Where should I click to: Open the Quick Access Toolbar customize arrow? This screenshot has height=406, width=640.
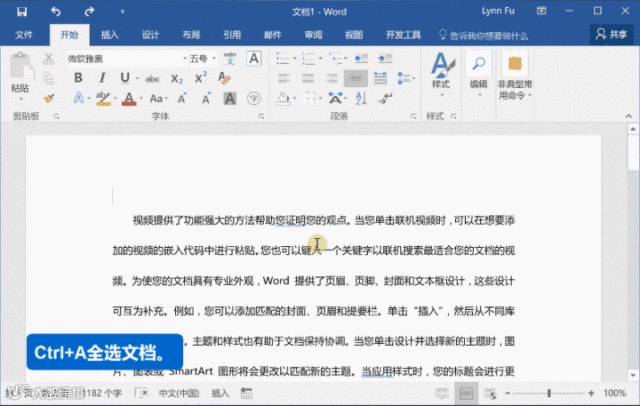point(122,12)
